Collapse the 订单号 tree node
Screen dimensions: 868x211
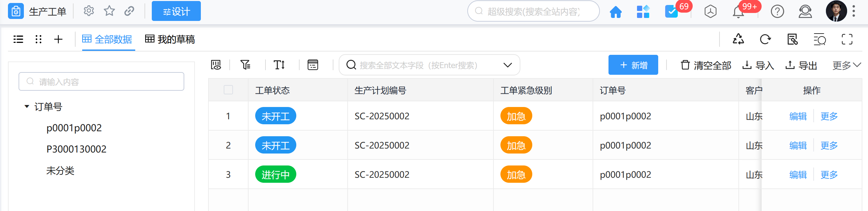tap(27, 107)
